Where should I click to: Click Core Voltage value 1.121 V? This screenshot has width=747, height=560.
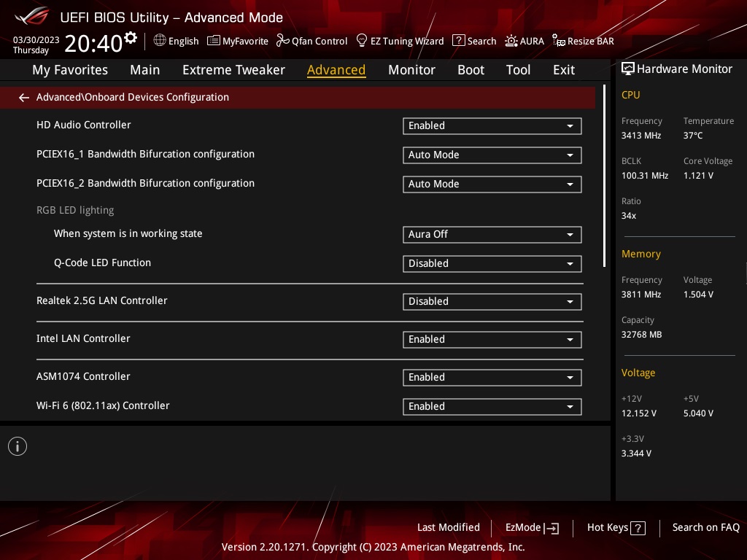698,176
